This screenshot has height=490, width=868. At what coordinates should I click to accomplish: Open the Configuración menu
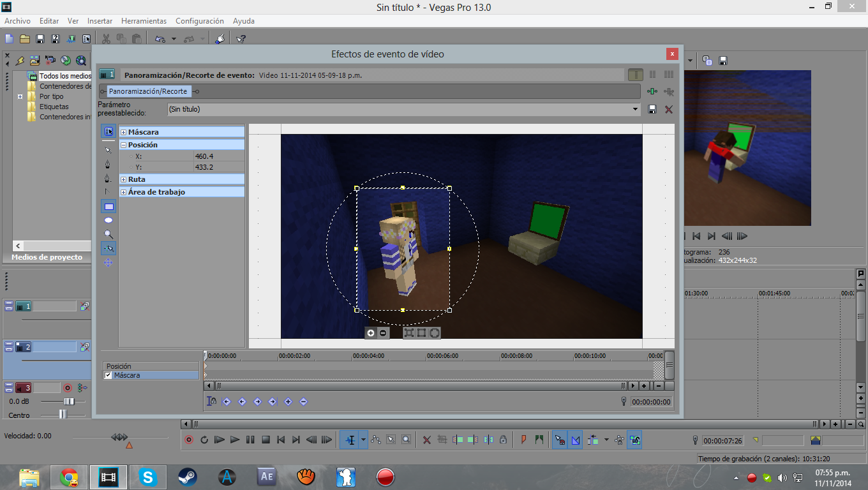[200, 21]
